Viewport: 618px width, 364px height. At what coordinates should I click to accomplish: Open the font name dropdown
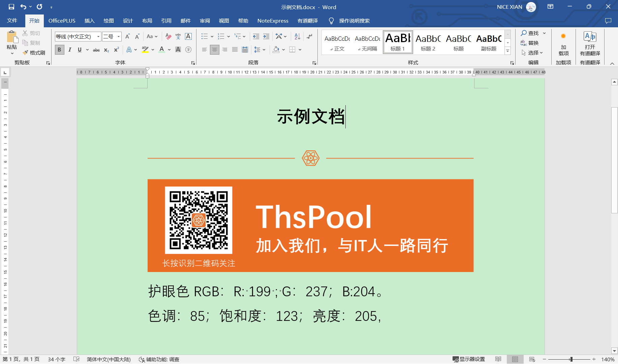coord(98,36)
